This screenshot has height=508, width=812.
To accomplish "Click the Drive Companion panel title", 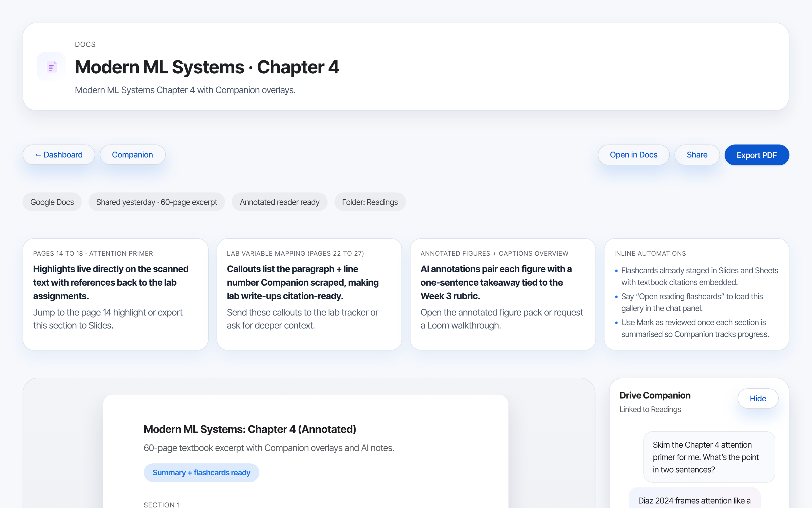I will click(x=655, y=395).
